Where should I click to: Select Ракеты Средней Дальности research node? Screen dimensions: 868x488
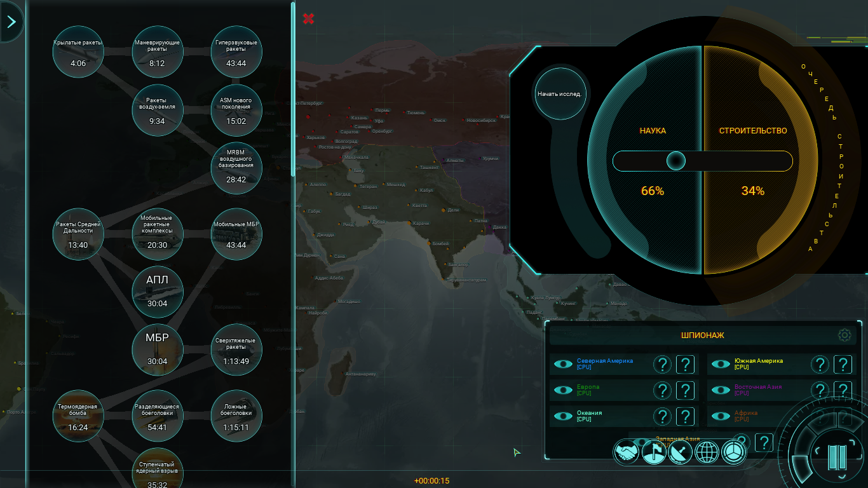click(78, 234)
